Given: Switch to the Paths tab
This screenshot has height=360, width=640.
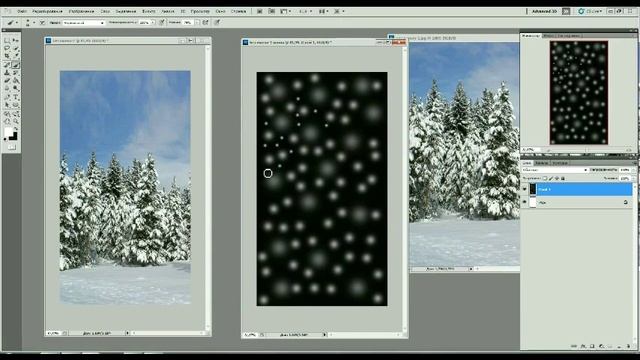Looking at the screenshot, I should 560,163.
